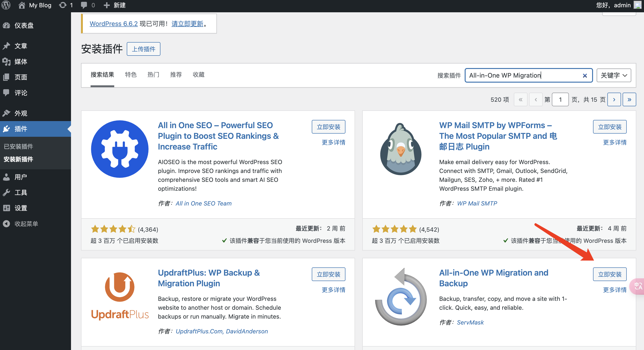Image resolution: width=644 pixels, height=350 pixels.
Task: Select 搜索结果 tab
Action: point(102,74)
